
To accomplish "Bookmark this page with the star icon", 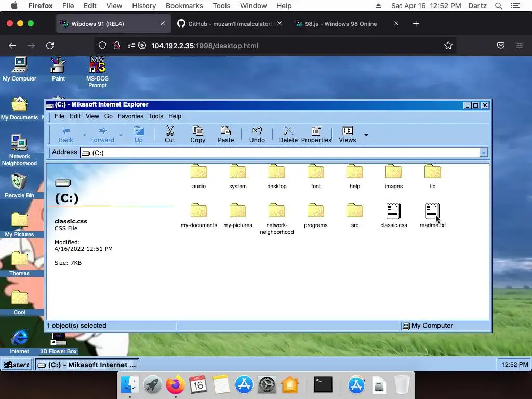I will [448, 46].
